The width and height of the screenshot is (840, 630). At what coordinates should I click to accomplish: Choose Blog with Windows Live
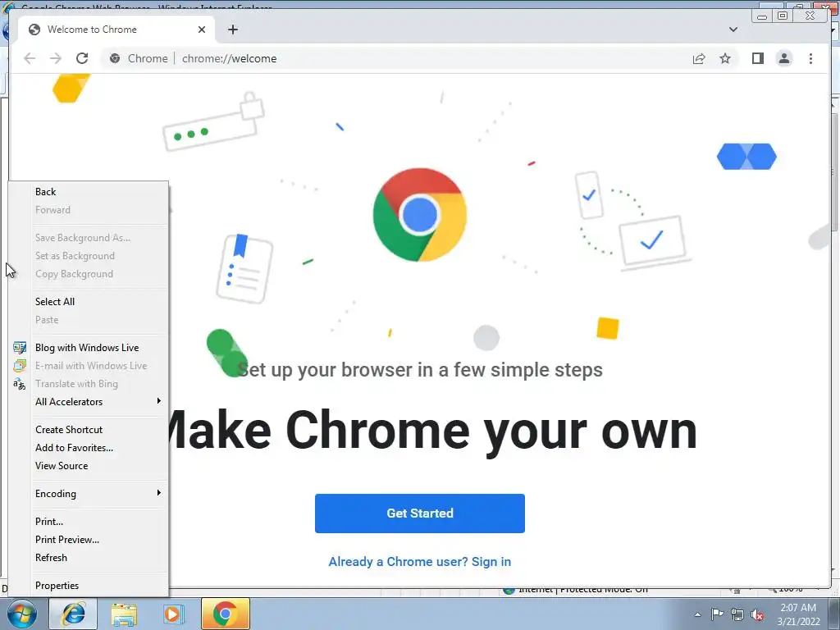[88, 348]
